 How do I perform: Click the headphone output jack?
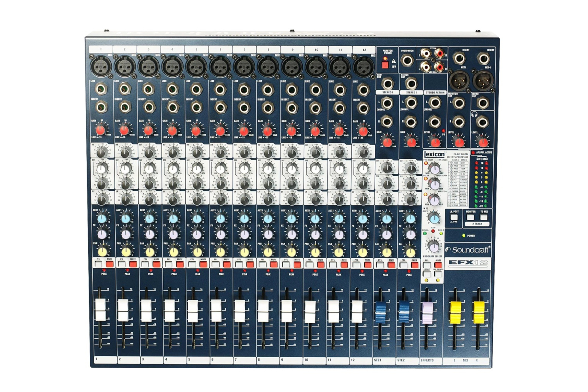483,122
